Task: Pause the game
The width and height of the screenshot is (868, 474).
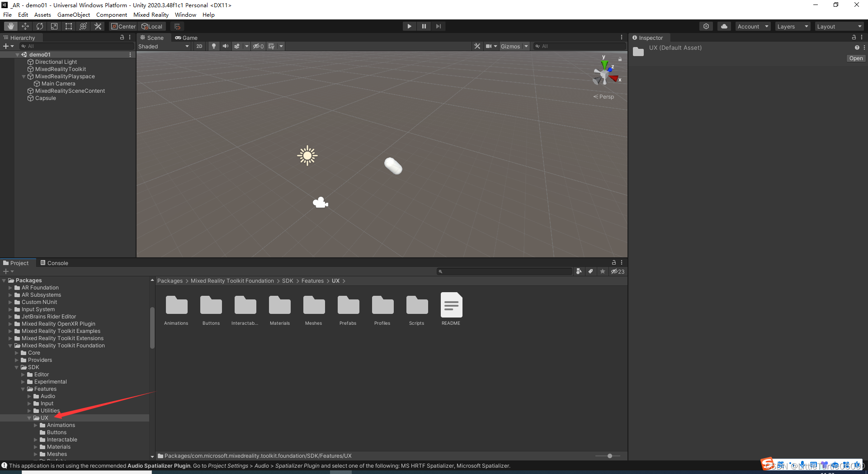Action: tap(424, 26)
